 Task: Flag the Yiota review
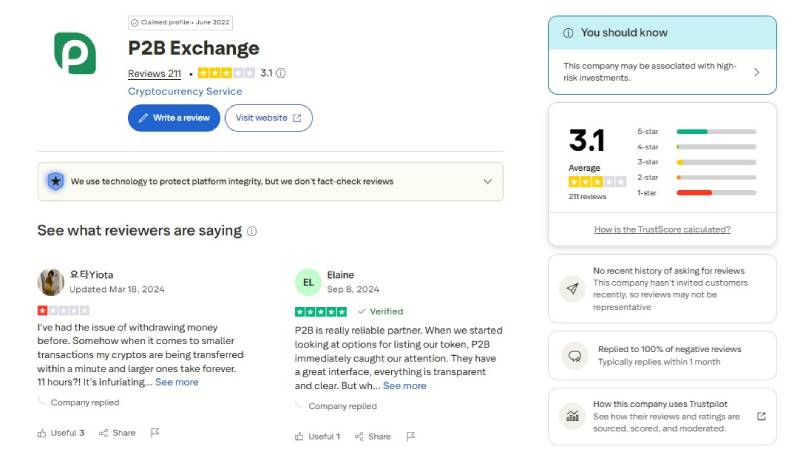(155, 433)
